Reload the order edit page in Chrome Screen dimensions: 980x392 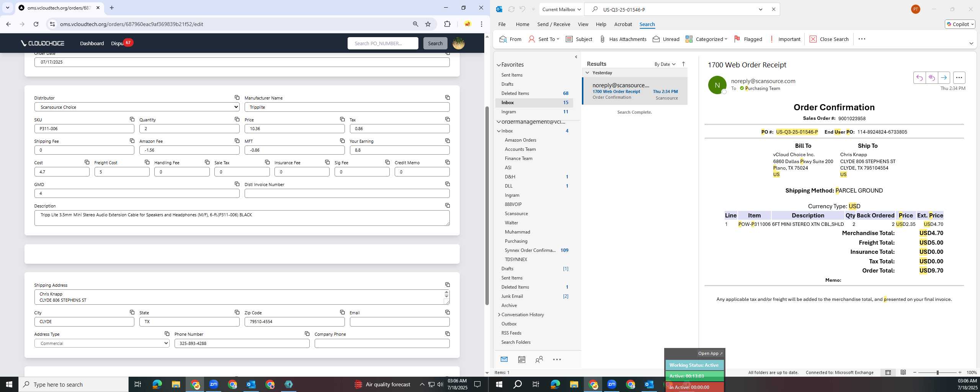(x=36, y=24)
